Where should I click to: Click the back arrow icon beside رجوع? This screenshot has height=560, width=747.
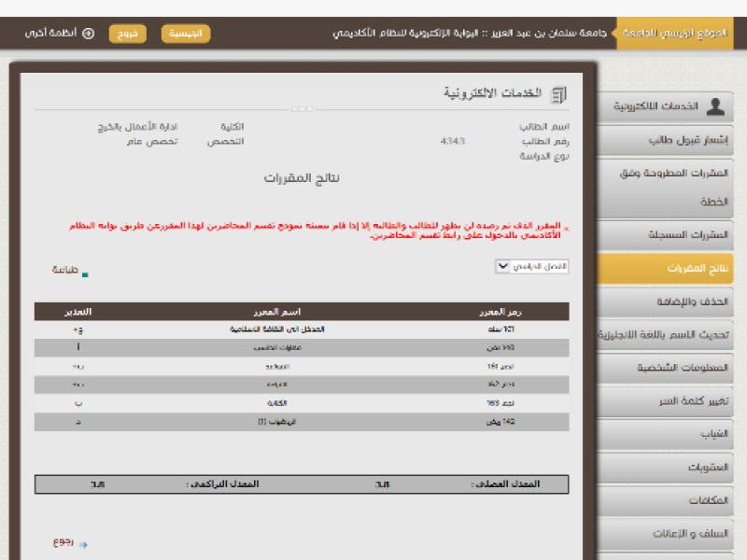tap(83, 544)
